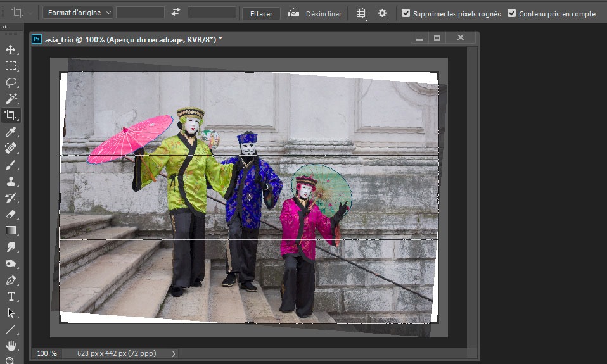Pick the Hand tool
Viewport: 607px width, 364px height.
click(11, 346)
